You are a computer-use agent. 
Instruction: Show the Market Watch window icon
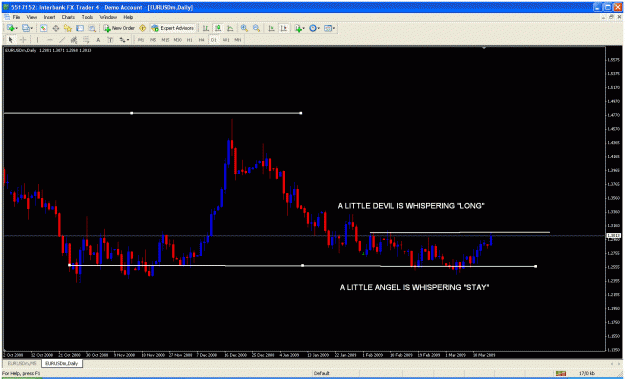pyautogui.click(x=43, y=28)
